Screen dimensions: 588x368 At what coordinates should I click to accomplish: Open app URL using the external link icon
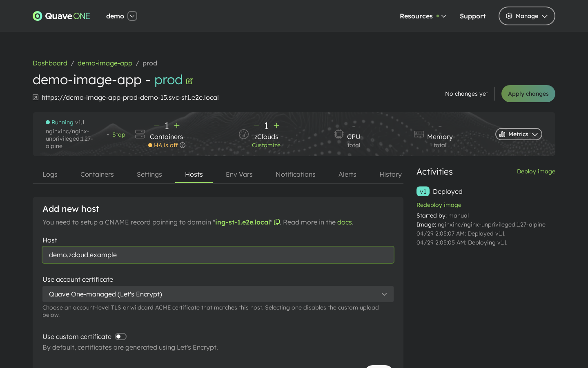point(36,97)
